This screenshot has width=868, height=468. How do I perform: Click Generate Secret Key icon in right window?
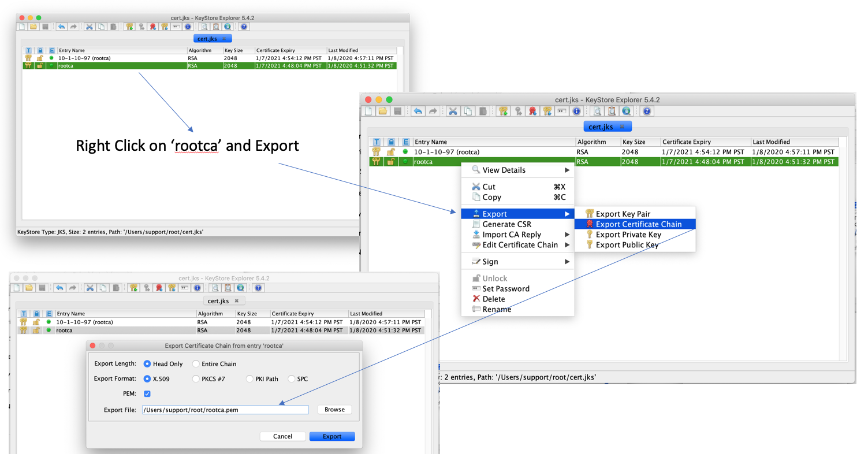tap(519, 111)
